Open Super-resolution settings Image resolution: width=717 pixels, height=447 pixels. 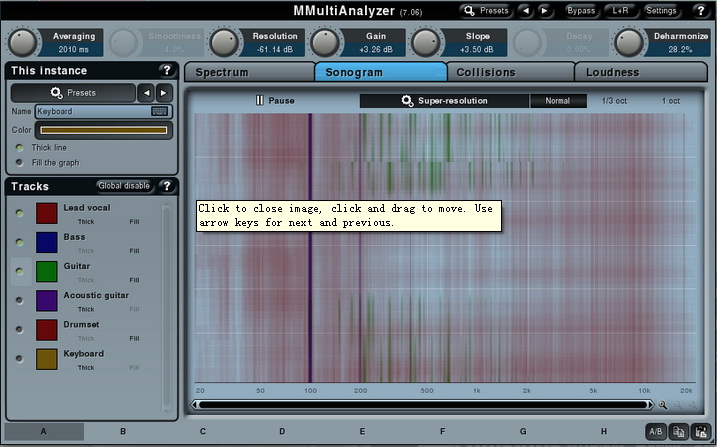(x=444, y=101)
